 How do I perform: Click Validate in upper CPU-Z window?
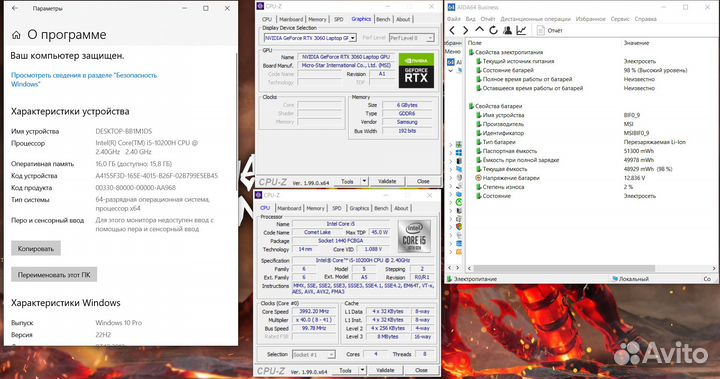click(387, 181)
